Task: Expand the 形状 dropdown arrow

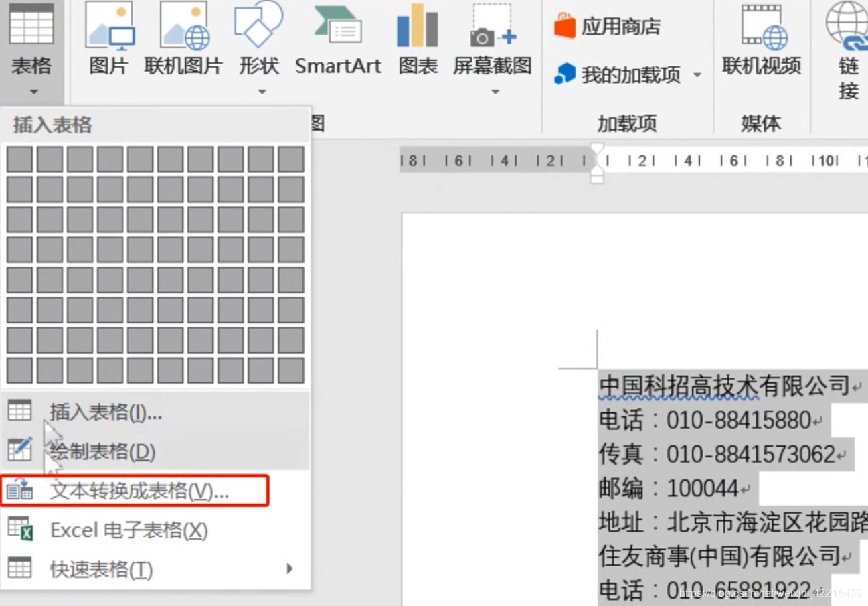Action: coord(262,92)
